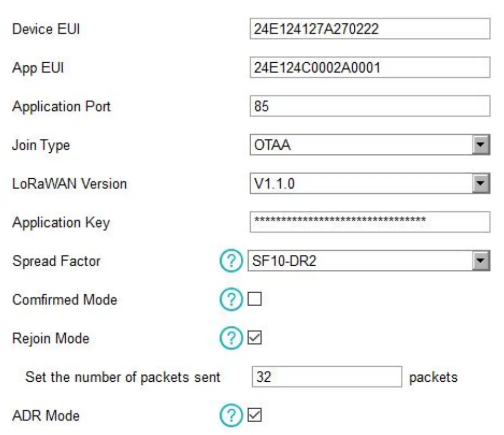Disable the Rejoin Mode checkbox
This screenshot has width=504, height=435.
255,337
